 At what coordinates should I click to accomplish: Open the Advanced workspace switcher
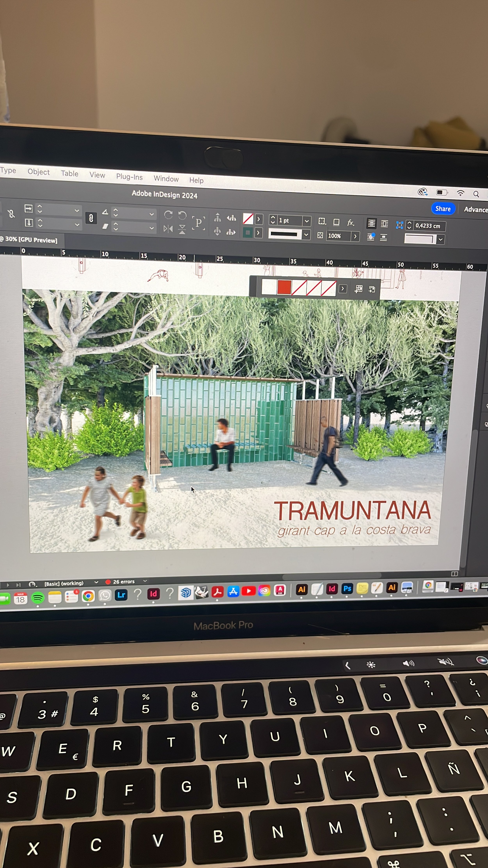tap(476, 209)
